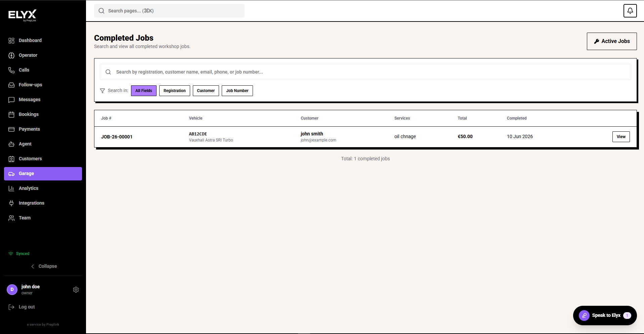Viewport: 644px width, 334px height.
Task: Navigate to Integrations
Action: pyautogui.click(x=43, y=203)
